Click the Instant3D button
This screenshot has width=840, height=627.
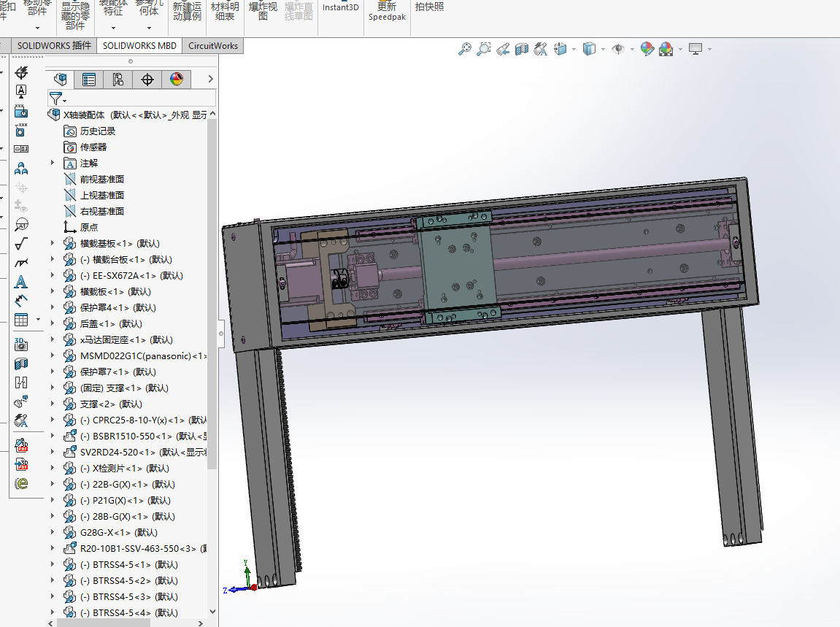coord(340,9)
